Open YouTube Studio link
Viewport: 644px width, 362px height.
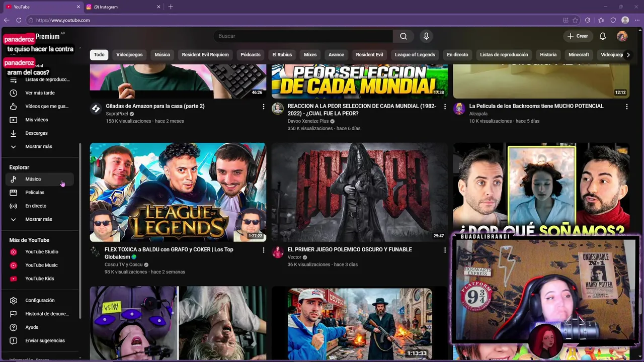40,252
